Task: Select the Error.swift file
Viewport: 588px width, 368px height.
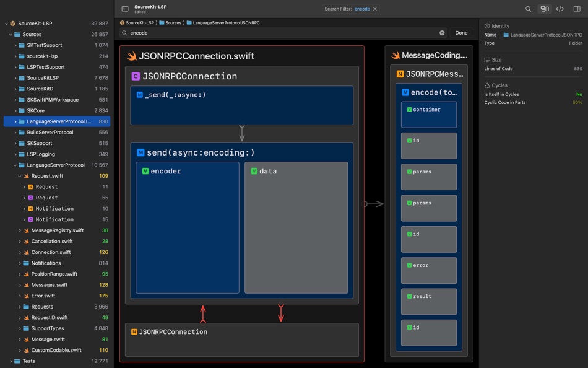Action: click(57, 296)
